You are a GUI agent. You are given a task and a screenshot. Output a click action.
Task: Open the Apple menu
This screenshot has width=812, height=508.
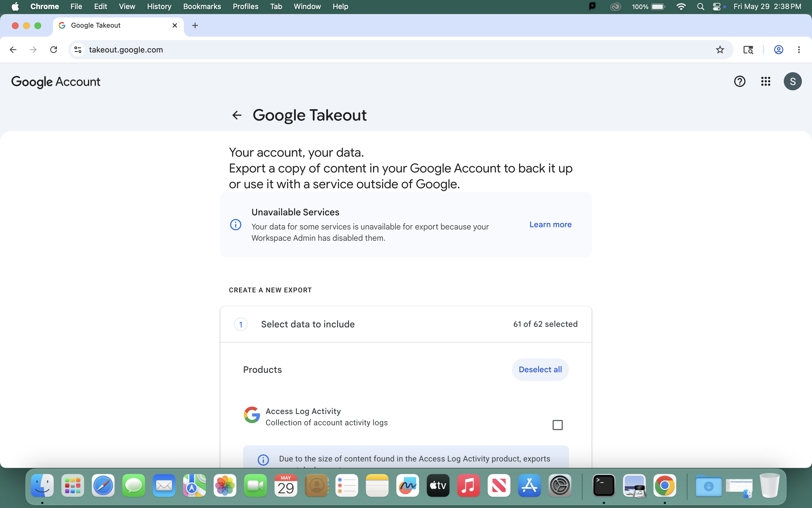(x=16, y=6)
